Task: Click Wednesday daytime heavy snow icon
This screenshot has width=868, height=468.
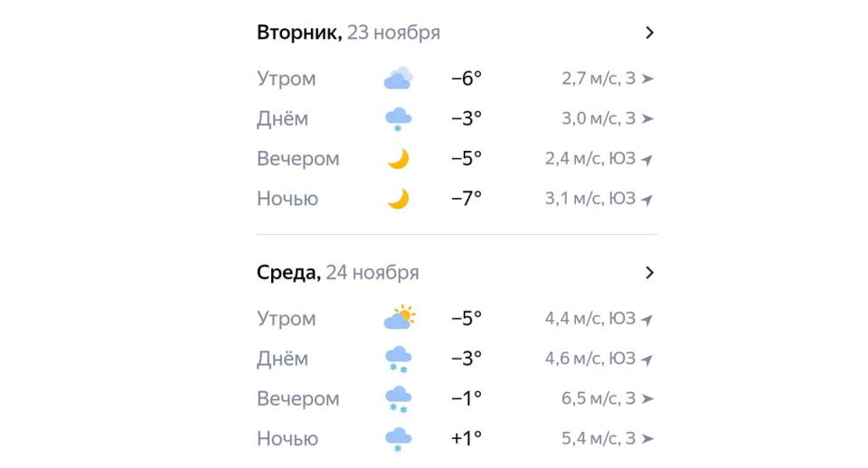Action: (398, 360)
